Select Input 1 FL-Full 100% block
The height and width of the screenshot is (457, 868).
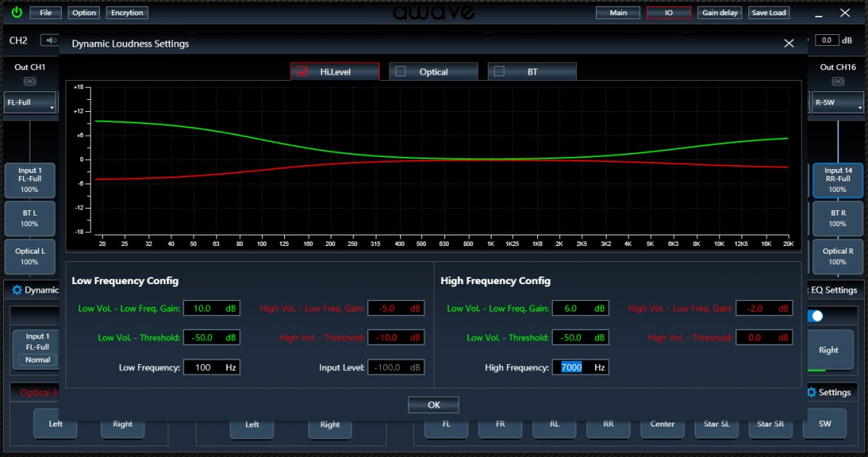click(x=30, y=180)
